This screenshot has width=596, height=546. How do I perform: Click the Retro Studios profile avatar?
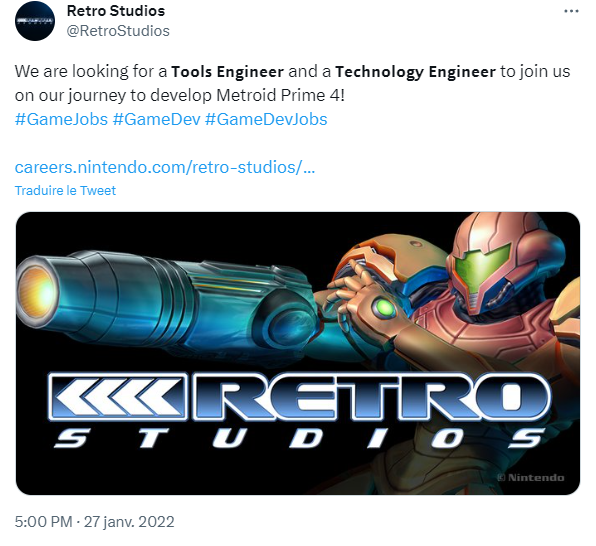(35, 21)
